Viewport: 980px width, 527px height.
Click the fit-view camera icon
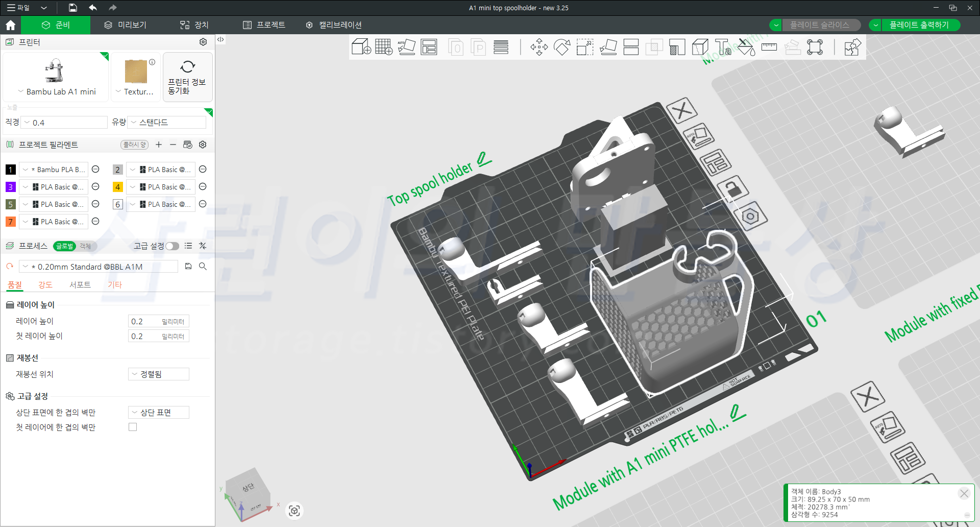[x=295, y=511]
